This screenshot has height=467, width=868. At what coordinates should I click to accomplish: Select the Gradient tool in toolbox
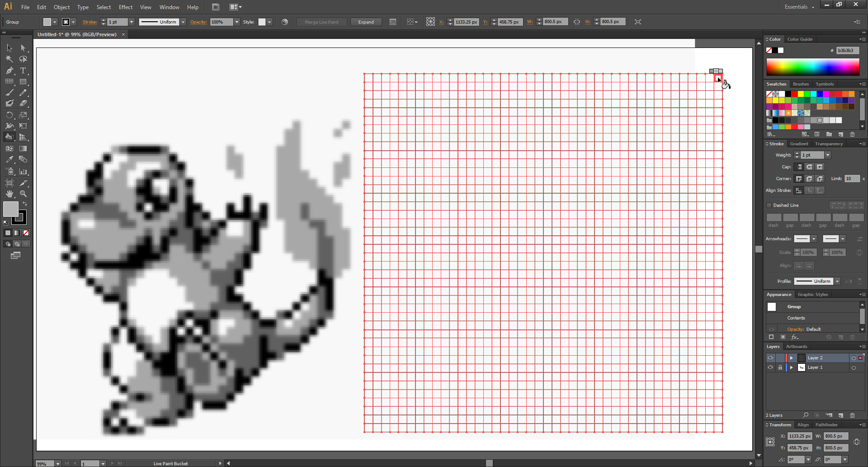(23, 148)
